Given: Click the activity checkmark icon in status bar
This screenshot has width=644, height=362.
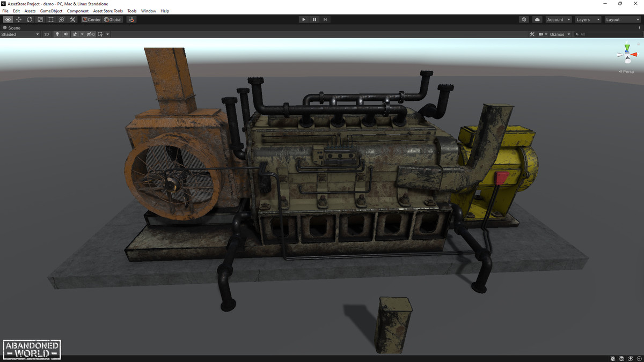Looking at the screenshot, I should point(639,358).
